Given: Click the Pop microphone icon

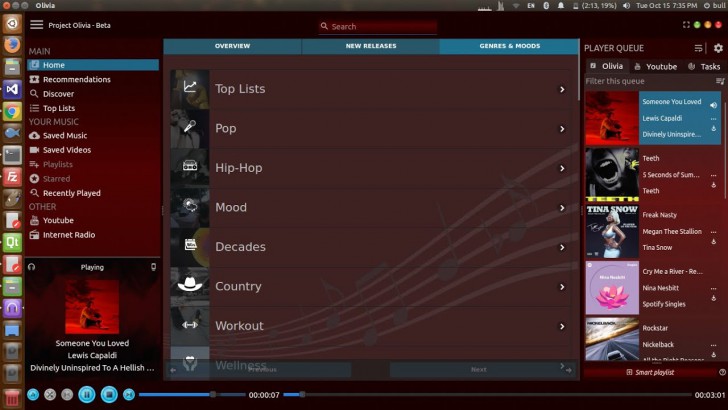Looking at the screenshot, I should tap(190, 126).
